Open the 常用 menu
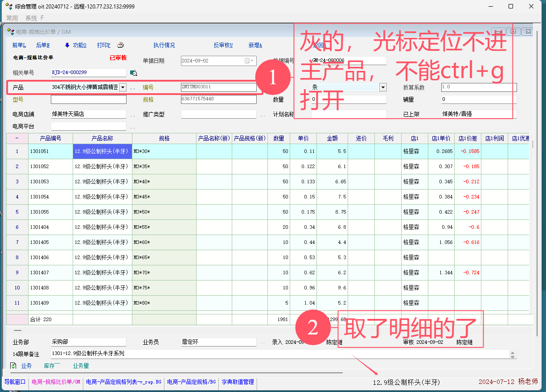 click(x=12, y=18)
